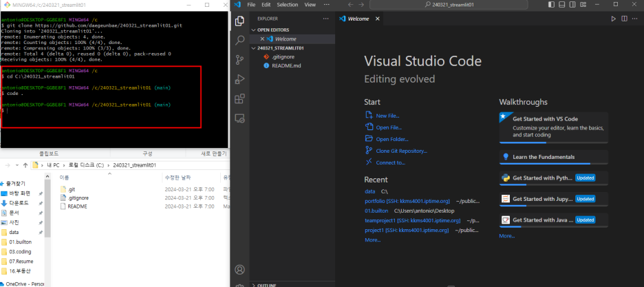Open 바탕 화면 in quick access pane
This screenshot has width=644, height=287.
coord(19,193)
